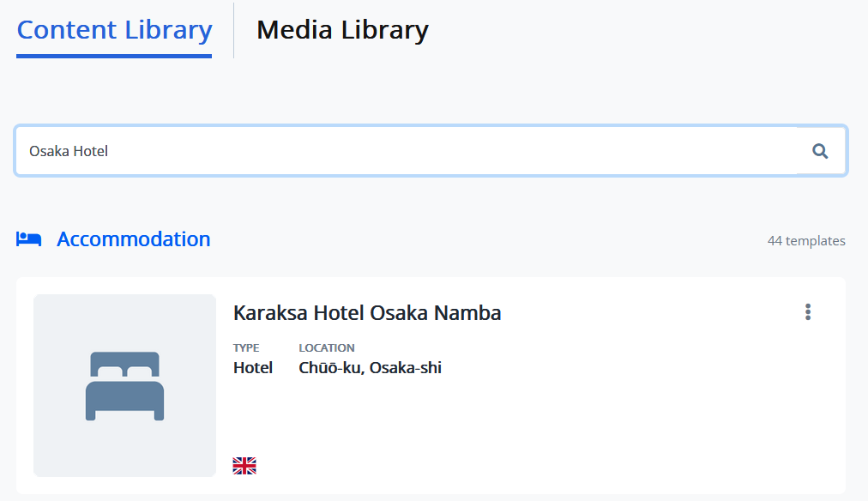This screenshot has width=868, height=501.
Task: Click the 'Osaka Hotel' text in the search box
Action: 69,151
